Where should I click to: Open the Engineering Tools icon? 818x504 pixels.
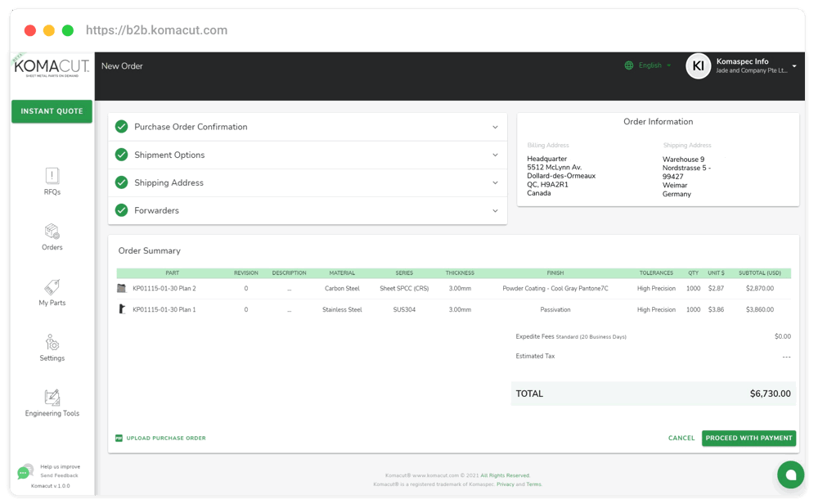[52, 398]
